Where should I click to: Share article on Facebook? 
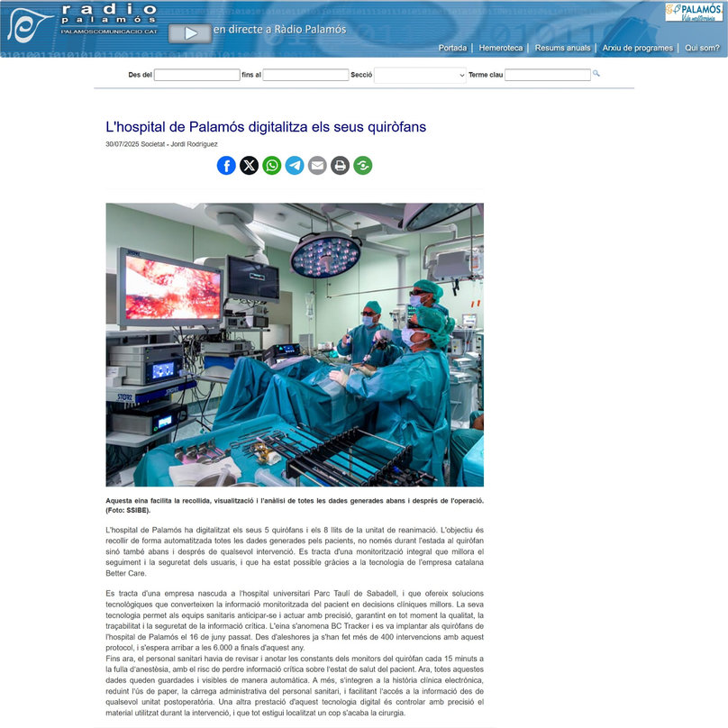click(226, 165)
